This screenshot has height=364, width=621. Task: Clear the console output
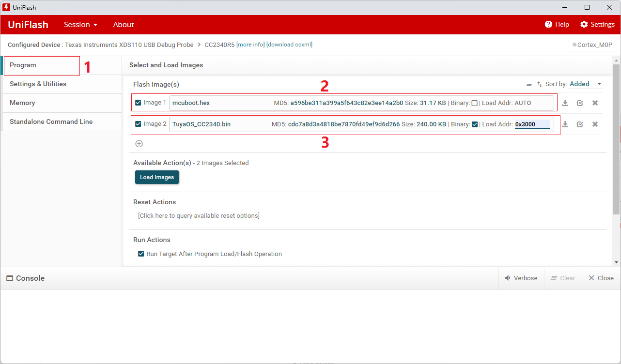(562, 278)
